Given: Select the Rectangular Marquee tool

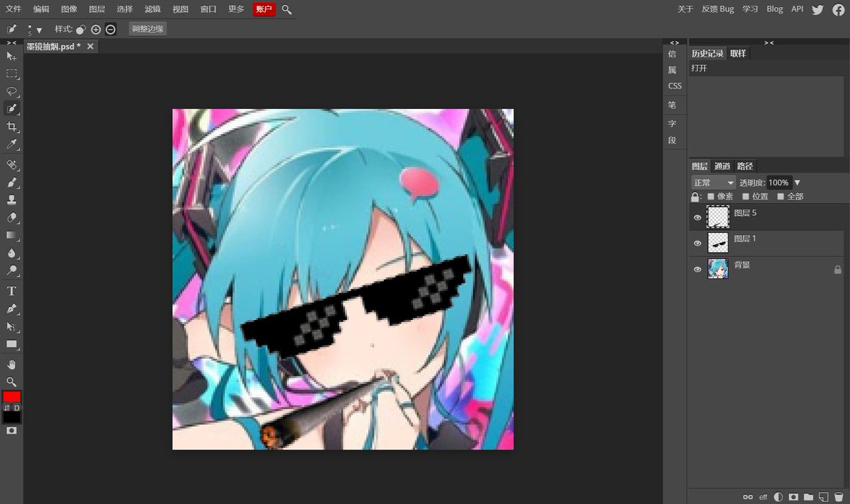Looking at the screenshot, I should point(11,74).
